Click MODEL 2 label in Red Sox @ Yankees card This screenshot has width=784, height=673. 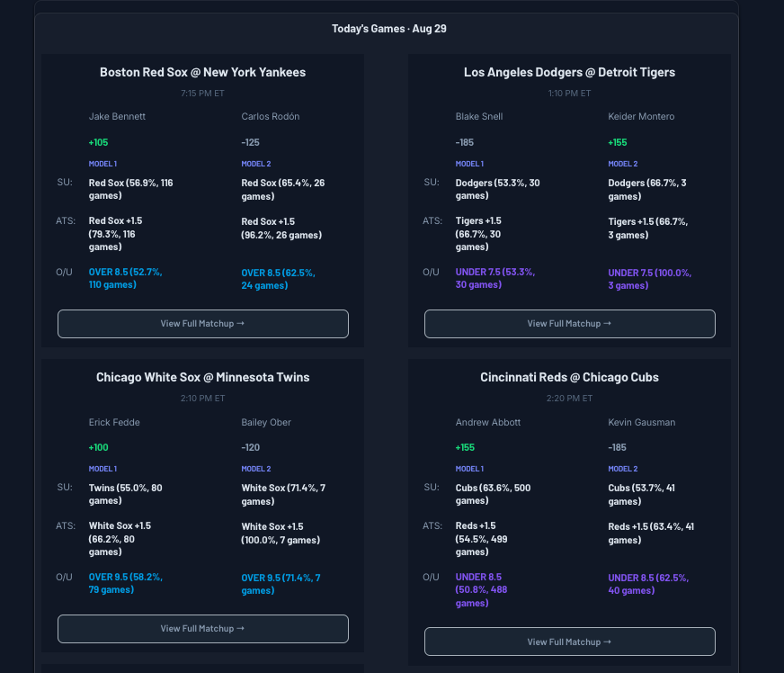click(256, 164)
